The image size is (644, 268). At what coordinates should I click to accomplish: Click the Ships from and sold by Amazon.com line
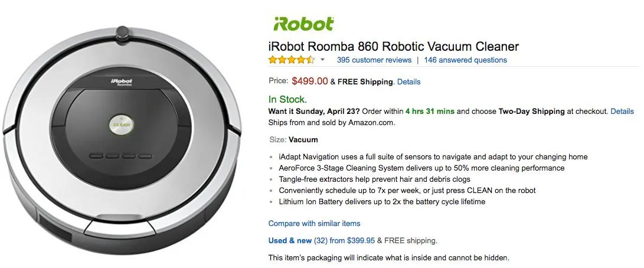[331, 123]
